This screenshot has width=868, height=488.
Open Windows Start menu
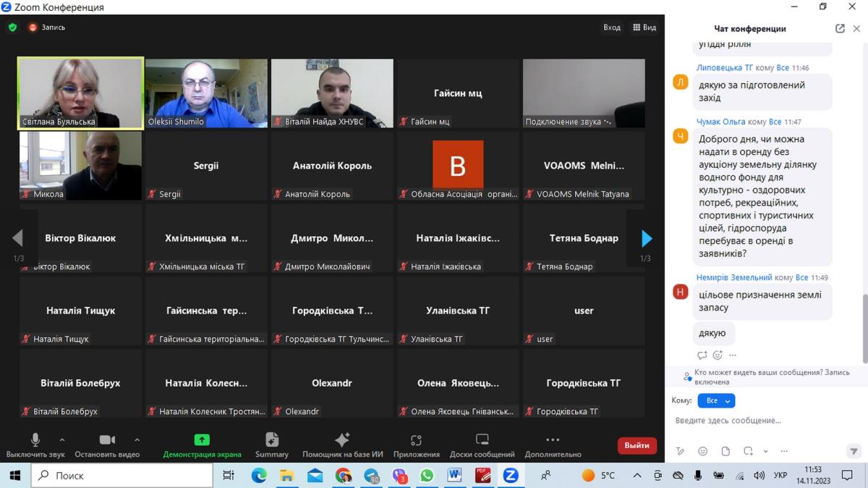point(14,476)
